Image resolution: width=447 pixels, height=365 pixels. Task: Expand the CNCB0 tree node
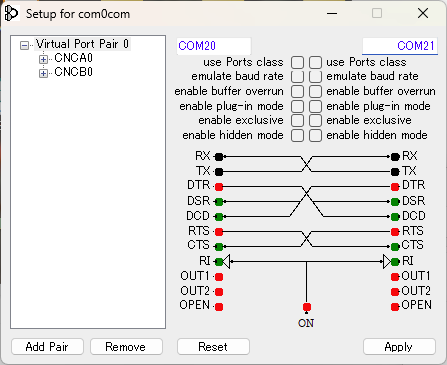coord(43,73)
